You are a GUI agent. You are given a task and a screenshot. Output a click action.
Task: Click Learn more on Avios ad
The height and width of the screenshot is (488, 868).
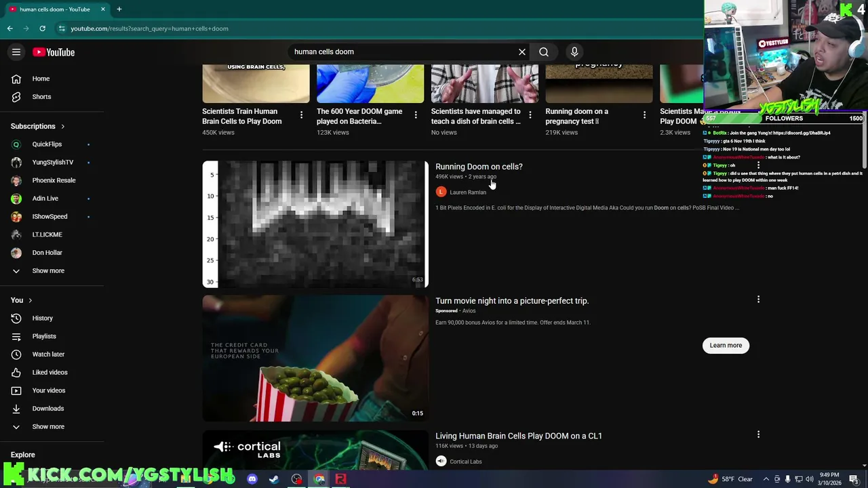[x=726, y=345]
